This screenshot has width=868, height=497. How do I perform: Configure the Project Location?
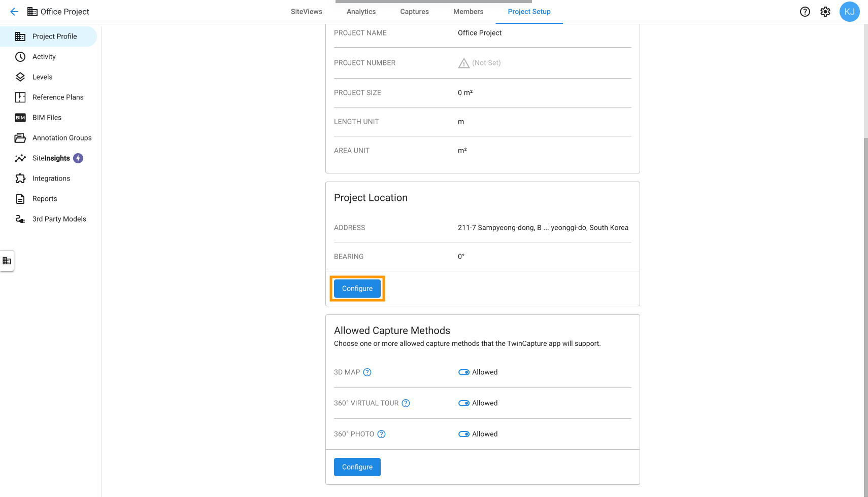point(357,288)
